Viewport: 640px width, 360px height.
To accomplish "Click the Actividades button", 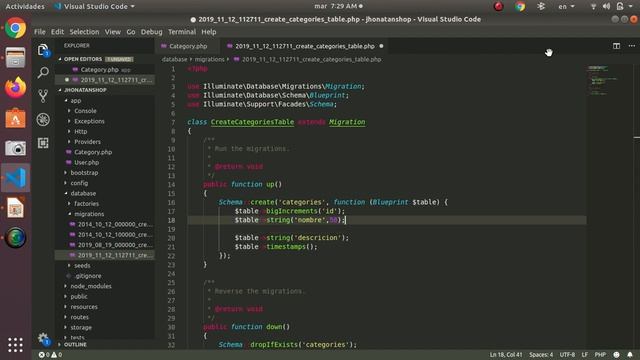I will [x=25, y=6].
